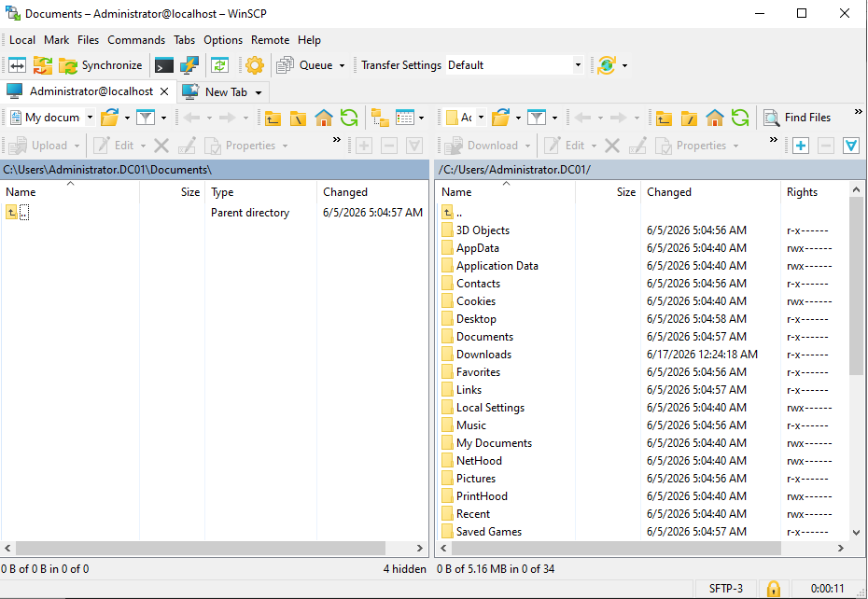Screen dimensions: 868x599
Task: Open the Help menu
Action: [x=309, y=40]
